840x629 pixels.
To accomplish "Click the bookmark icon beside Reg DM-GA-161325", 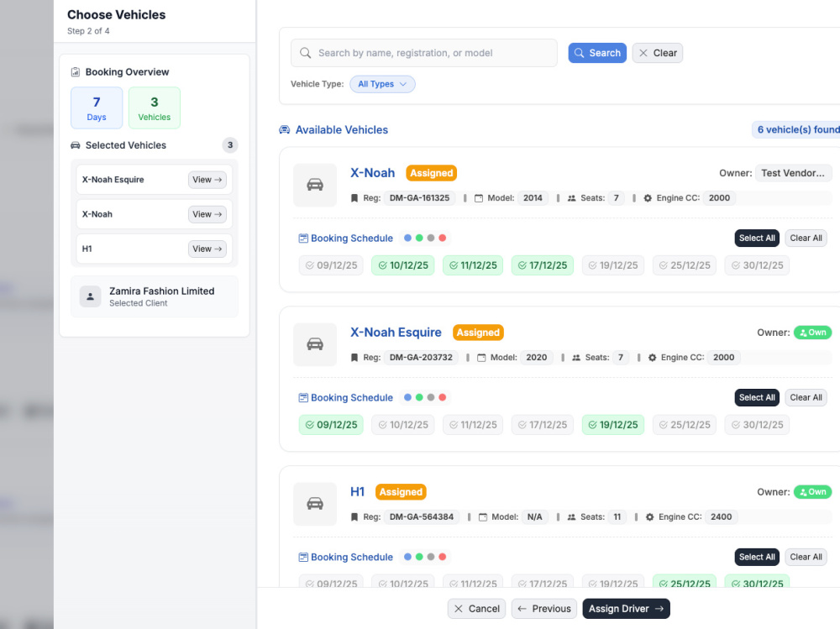I will click(x=354, y=198).
